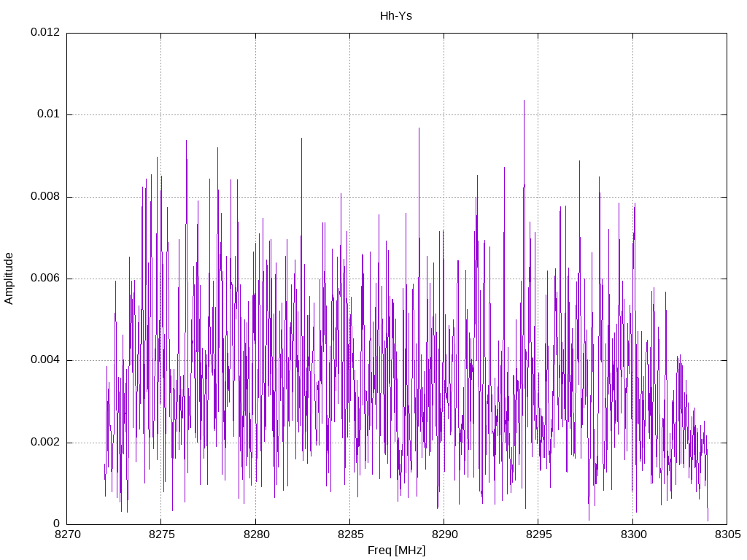Click the plot title Hh-Ys
Viewport: 747px width, 560px height.
(396, 16)
